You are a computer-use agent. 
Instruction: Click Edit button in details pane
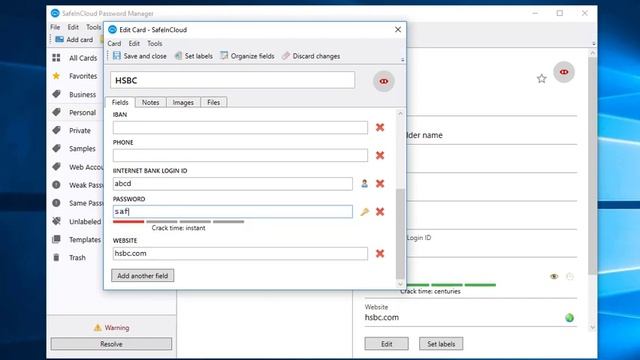387,344
